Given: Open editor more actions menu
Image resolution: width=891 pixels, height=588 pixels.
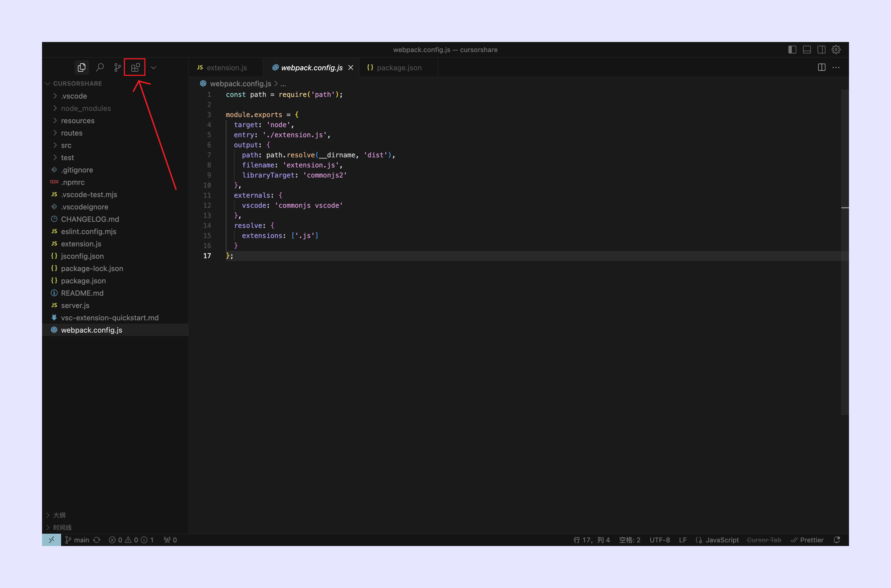Looking at the screenshot, I should [x=836, y=67].
